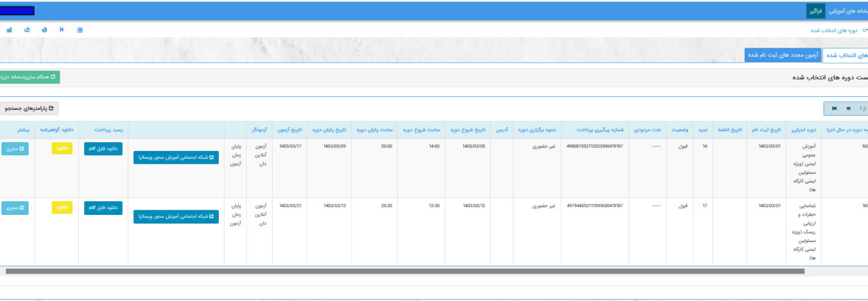Click the yellow دانلود certificate button in the first row
The image size is (868, 301).
62,149
